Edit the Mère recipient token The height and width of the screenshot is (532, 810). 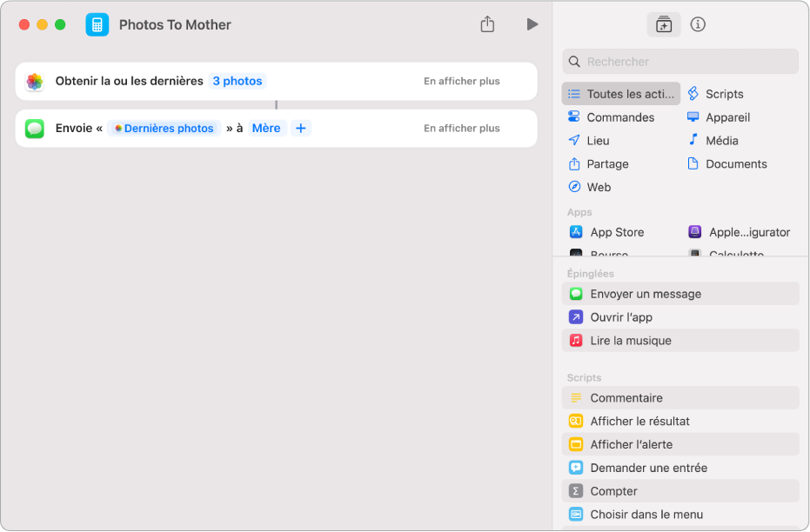[266, 128]
